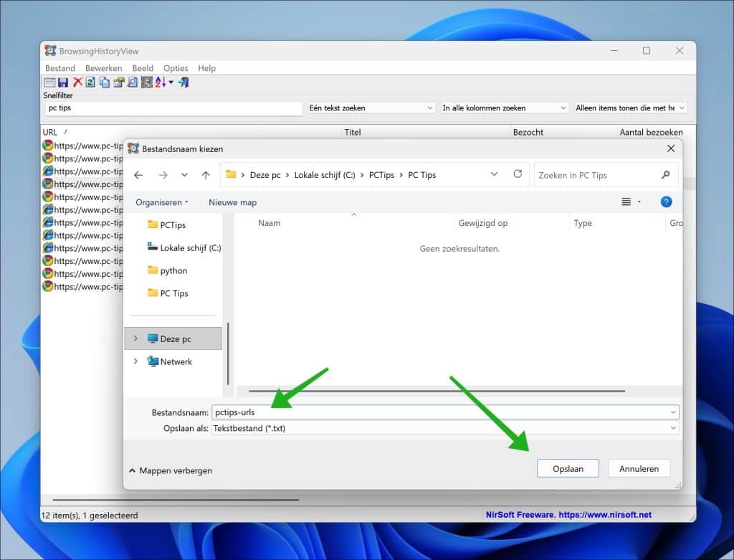Click the Bestandsnaam input field
The height and width of the screenshot is (560, 734).
click(444, 412)
